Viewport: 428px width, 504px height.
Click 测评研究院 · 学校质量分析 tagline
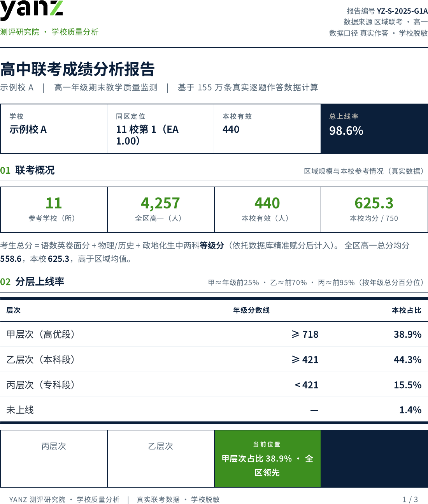coord(49,32)
